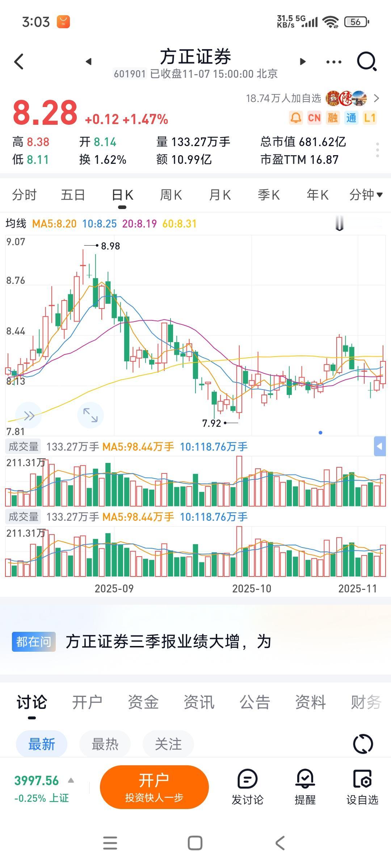Filter discussions by 最热
The height and width of the screenshot is (868, 391).
coord(105,744)
